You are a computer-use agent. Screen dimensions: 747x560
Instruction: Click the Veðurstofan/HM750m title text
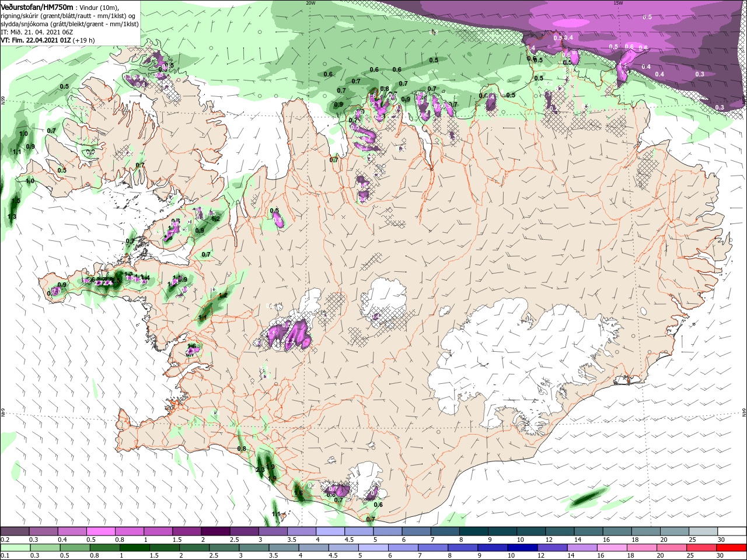tap(37, 6)
